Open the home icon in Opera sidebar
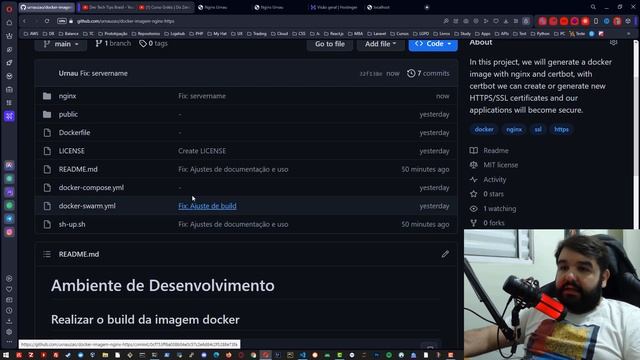The image size is (640, 360). pos(9,23)
